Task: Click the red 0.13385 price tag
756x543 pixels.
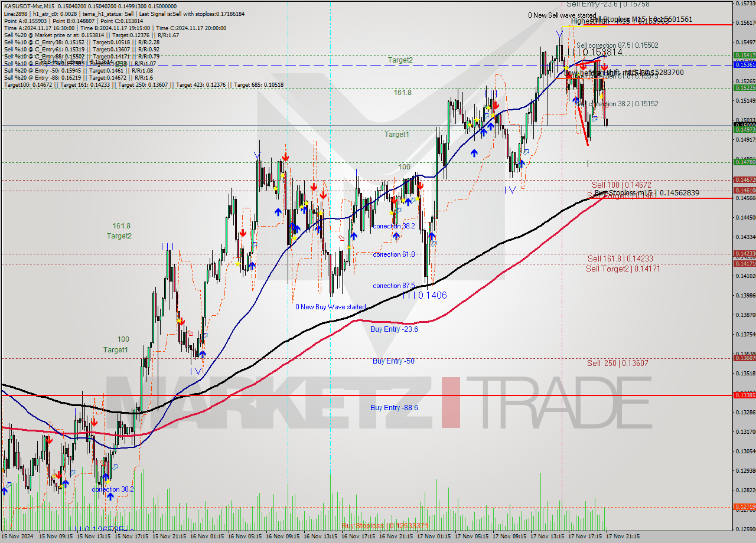Action: tap(744, 395)
